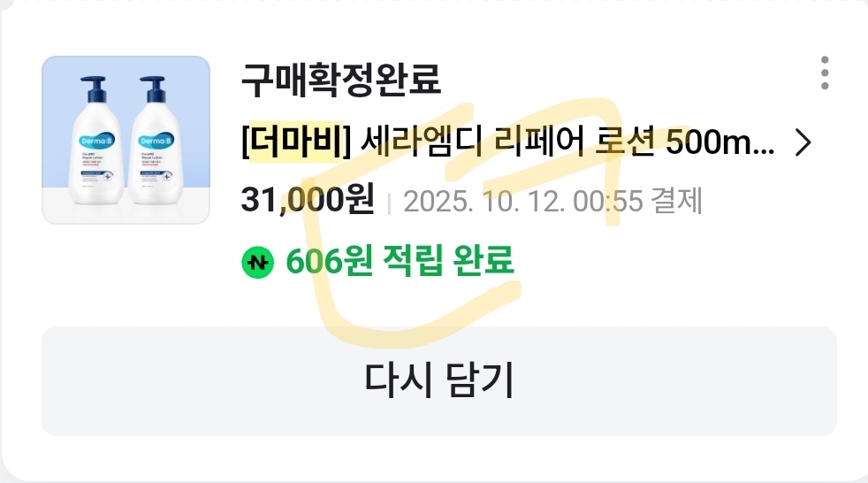Open the 606원 적립 완료 points label
This screenshot has width=868, height=483.
pyautogui.click(x=400, y=261)
